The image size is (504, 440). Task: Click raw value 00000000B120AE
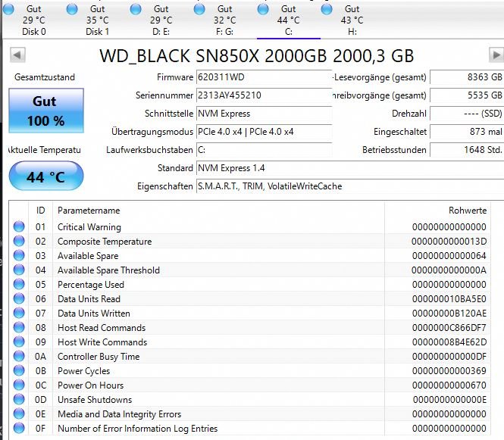coord(449,314)
